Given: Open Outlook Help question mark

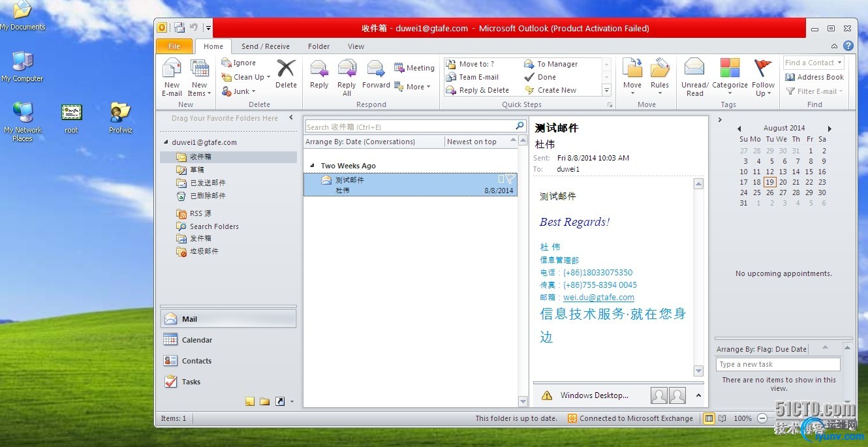Looking at the screenshot, I should pyautogui.click(x=848, y=46).
